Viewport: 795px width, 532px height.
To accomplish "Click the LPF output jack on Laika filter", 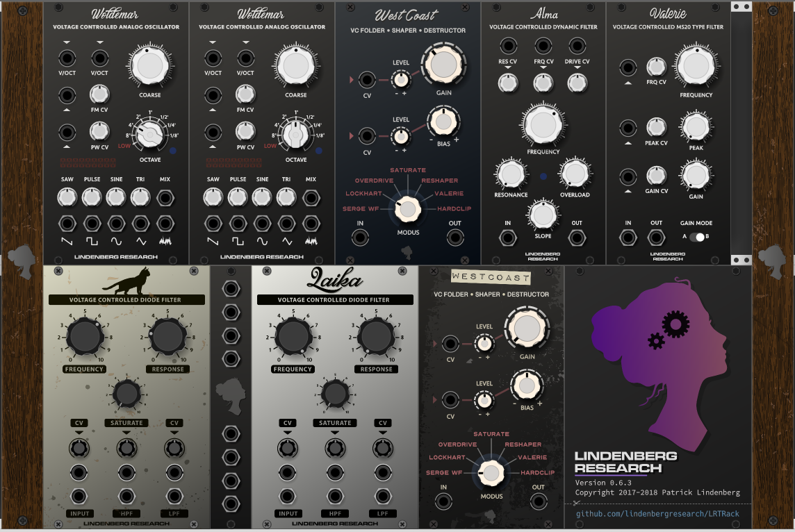I will 383,496.
